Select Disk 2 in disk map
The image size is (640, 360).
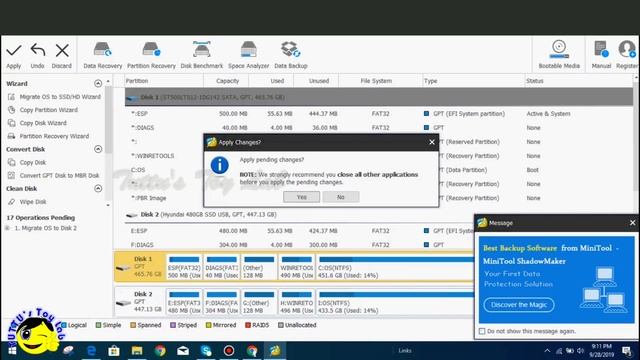pyautogui.click(x=140, y=302)
